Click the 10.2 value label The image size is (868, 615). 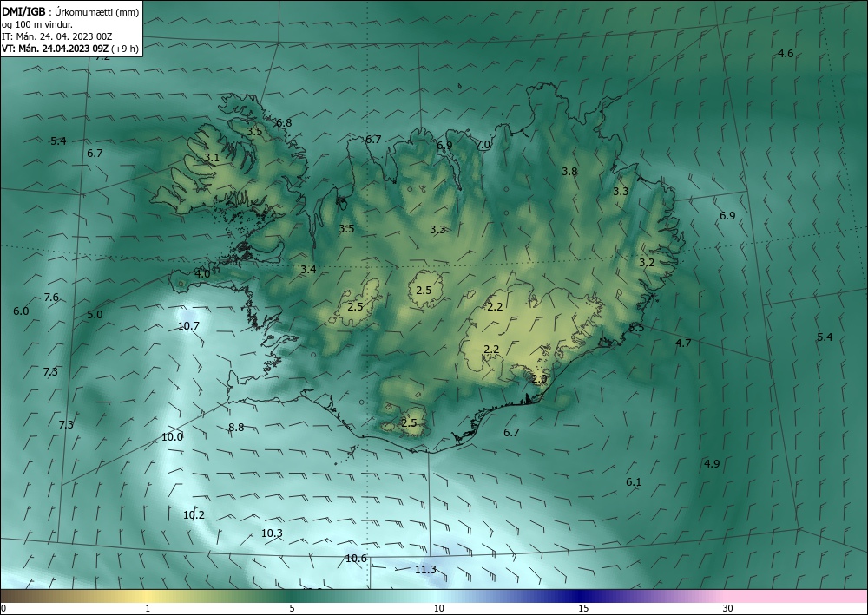click(x=194, y=515)
